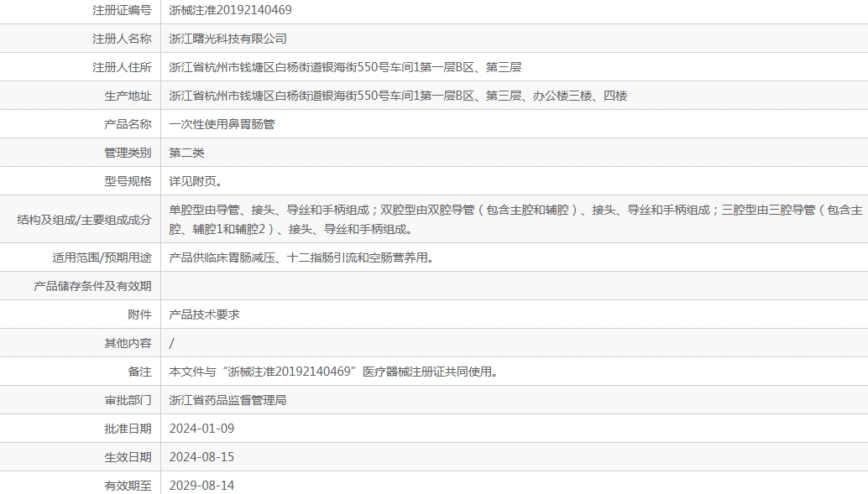Select the 其他内容 label

click(x=128, y=344)
